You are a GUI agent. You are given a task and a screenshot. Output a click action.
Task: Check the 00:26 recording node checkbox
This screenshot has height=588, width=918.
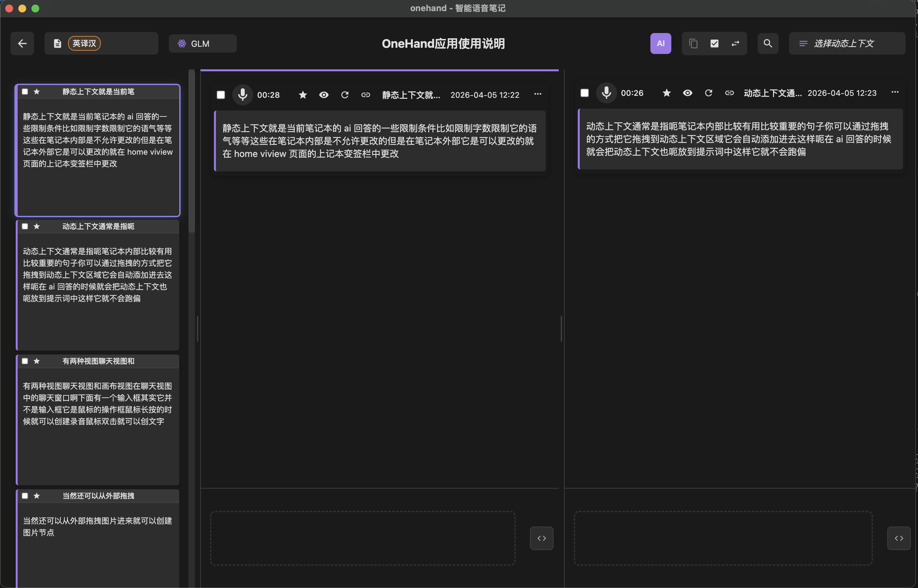[585, 93]
